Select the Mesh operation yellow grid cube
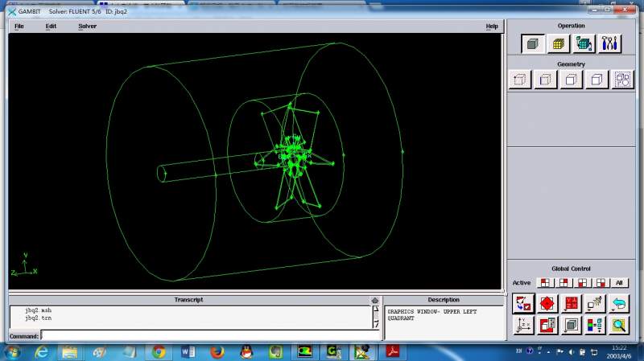Viewport: 644px width, 361px height. [558, 44]
